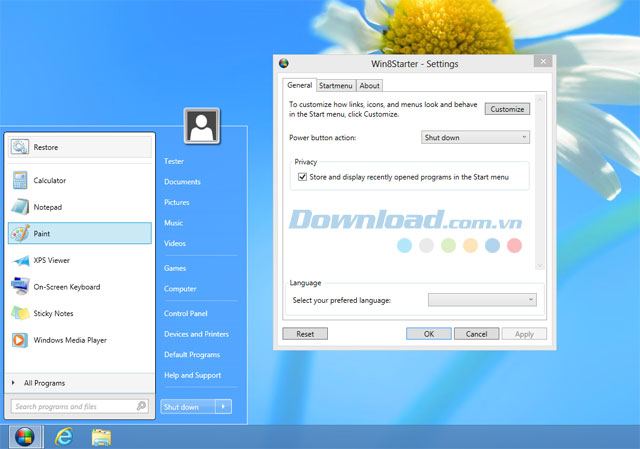Click the Search programs and files box
This screenshot has height=449, width=640.
tap(75, 407)
